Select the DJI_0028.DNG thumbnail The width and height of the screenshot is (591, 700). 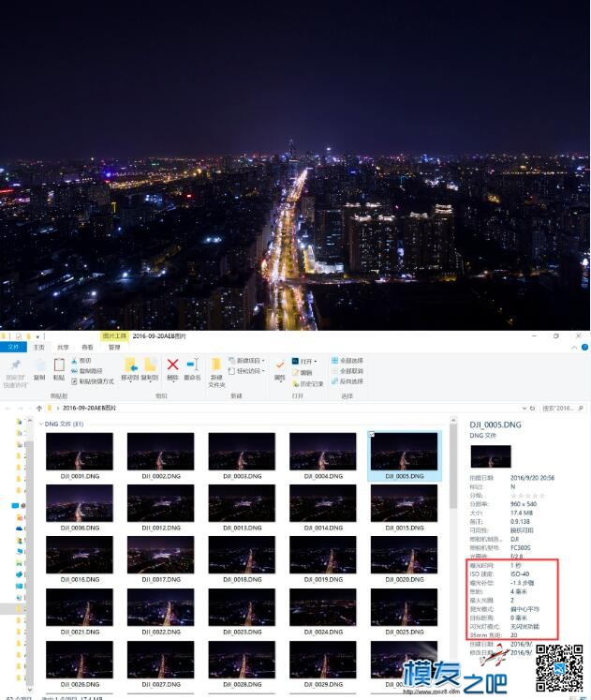pos(242,660)
